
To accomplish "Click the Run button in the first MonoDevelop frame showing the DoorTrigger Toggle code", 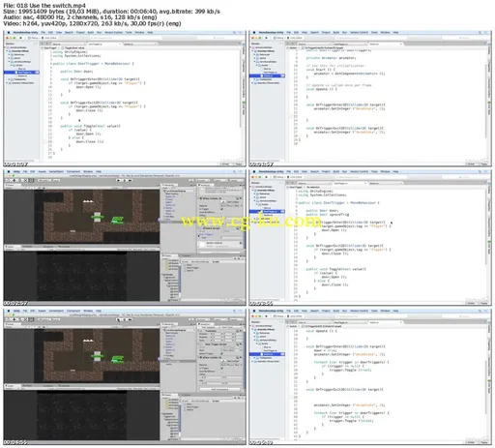I will (x=20, y=38).
